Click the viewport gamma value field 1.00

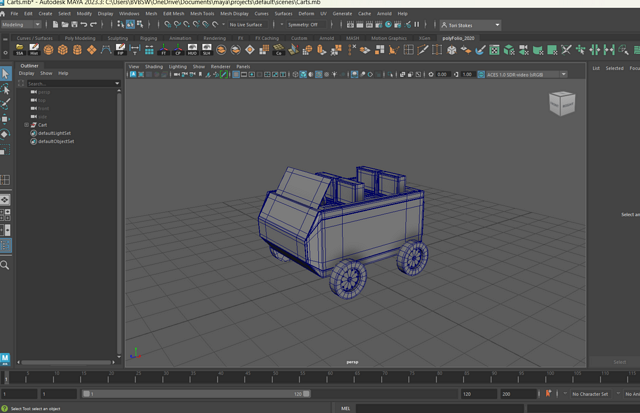click(x=467, y=74)
